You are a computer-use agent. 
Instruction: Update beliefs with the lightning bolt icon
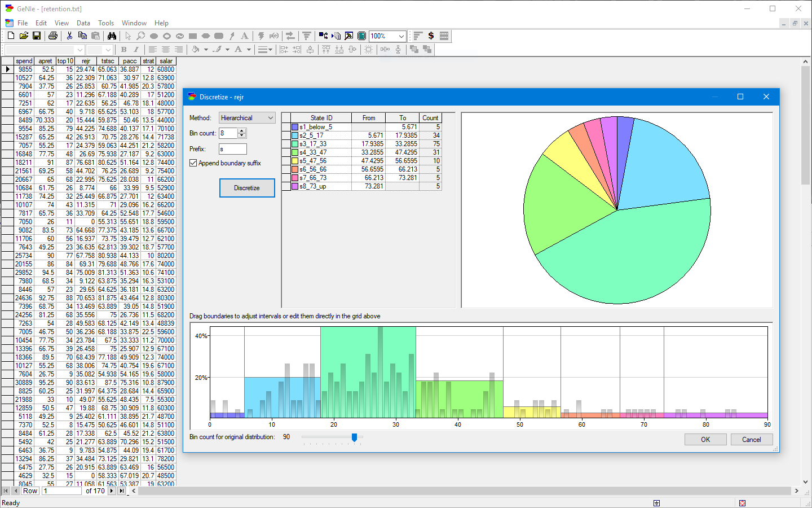[x=261, y=36]
